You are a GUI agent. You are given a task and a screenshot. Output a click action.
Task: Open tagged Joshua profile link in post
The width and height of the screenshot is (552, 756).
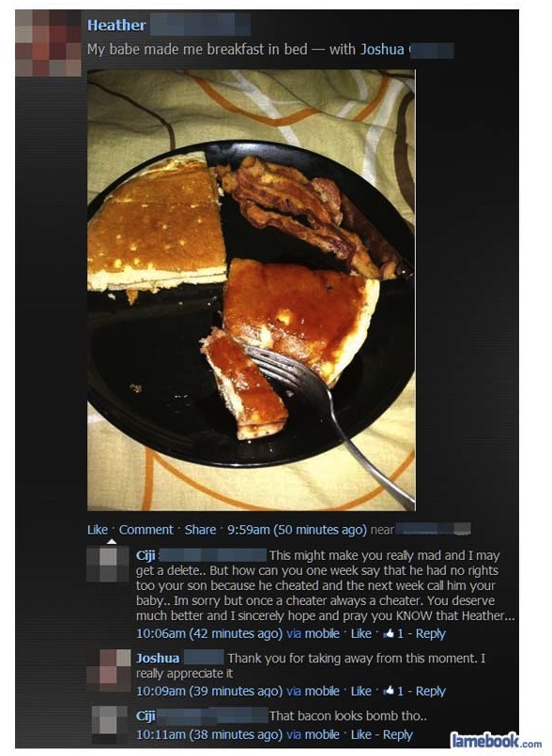382,49
